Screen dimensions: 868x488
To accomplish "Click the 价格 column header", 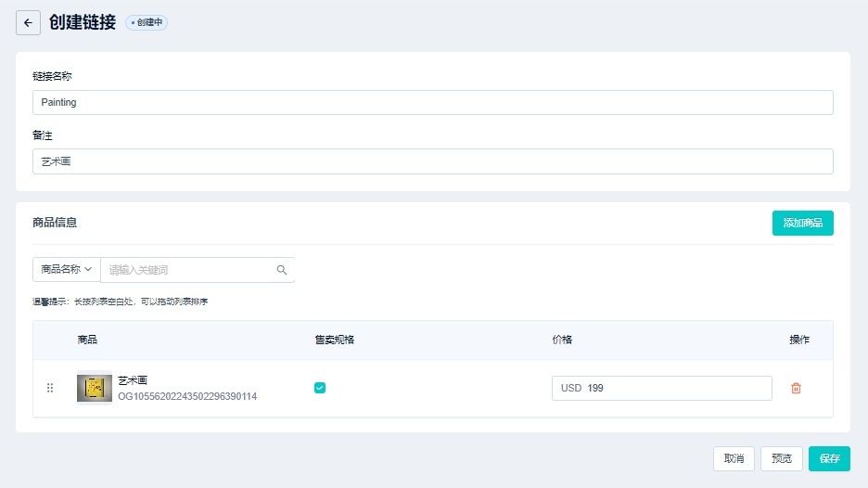I will 562,340.
